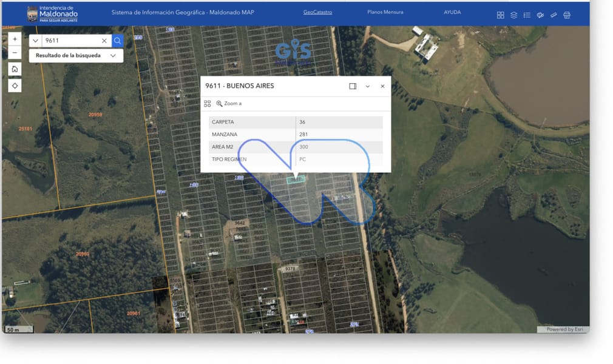Click the AREA M2 field label
Viewport: 613px width, 364px height.
[223, 147]
